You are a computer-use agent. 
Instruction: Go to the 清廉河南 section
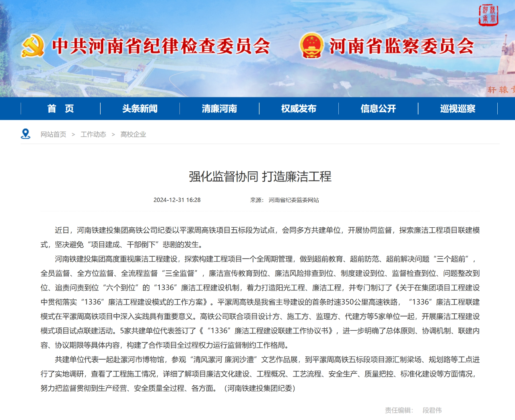219,109
